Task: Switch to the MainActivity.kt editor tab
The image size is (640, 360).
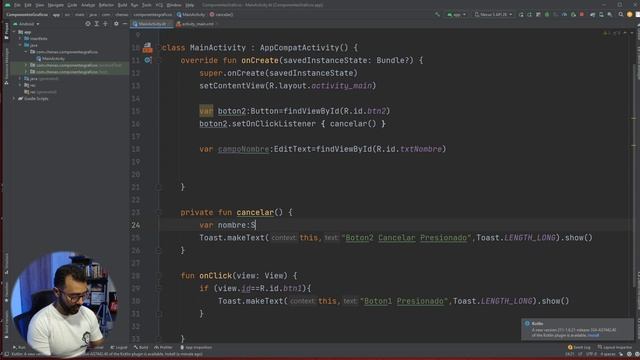Action: click(x=151, y=24)
